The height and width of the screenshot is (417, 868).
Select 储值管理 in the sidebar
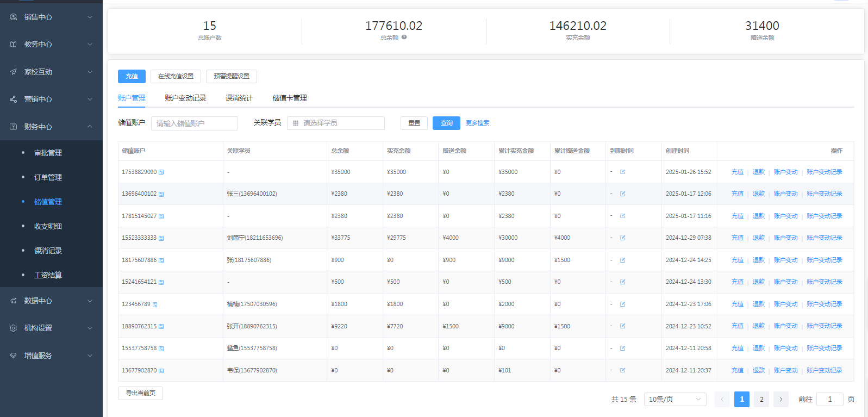point(48,202)
